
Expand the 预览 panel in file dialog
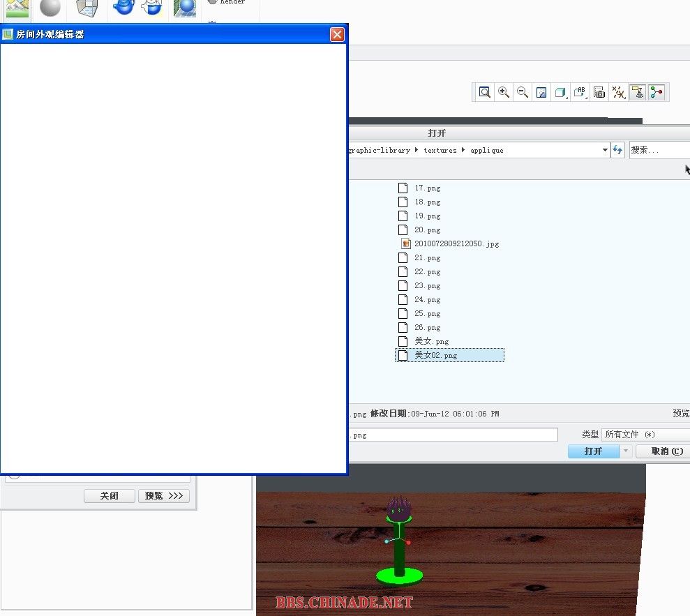(x=681, y=413)
